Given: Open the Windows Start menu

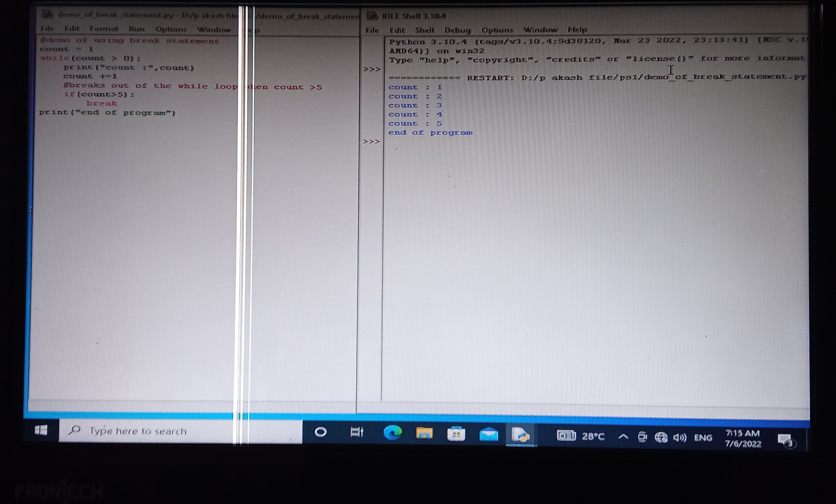Looking at the screenshot, I should point(41,430).
